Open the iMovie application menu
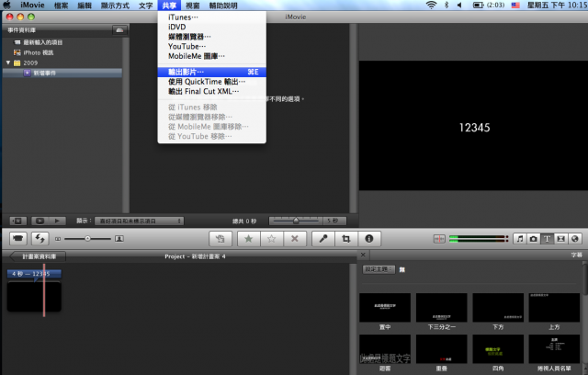This screenshot has height=375, width=588. click(x=32, y=6)
